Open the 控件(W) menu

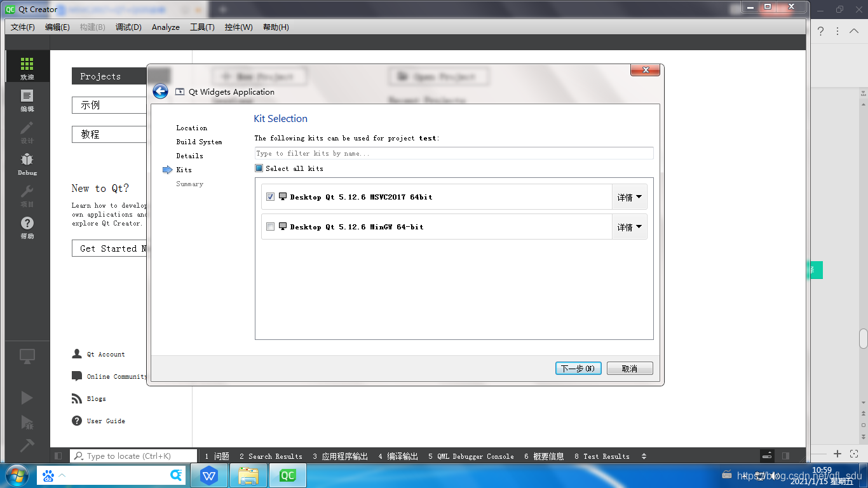pyautogui.click(x=238, y=27)
